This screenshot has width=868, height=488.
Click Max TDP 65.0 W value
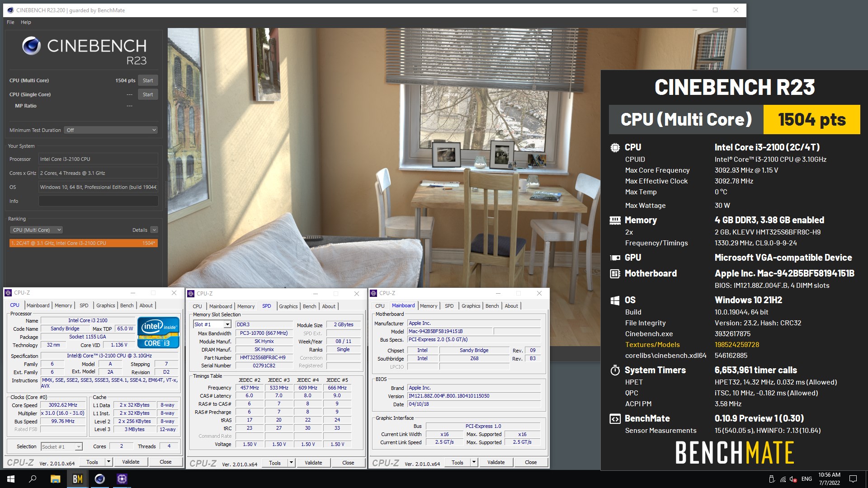[x=125, y=328]
